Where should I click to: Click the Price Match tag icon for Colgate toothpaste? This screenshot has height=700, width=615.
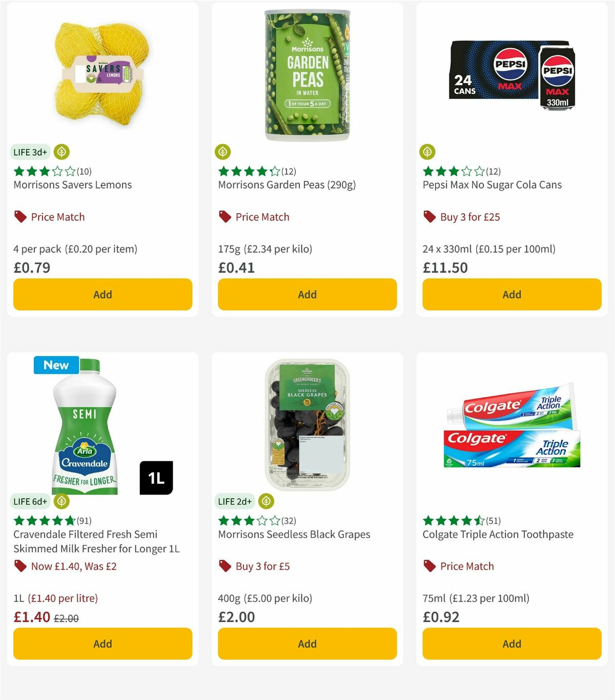pos(428,566)
